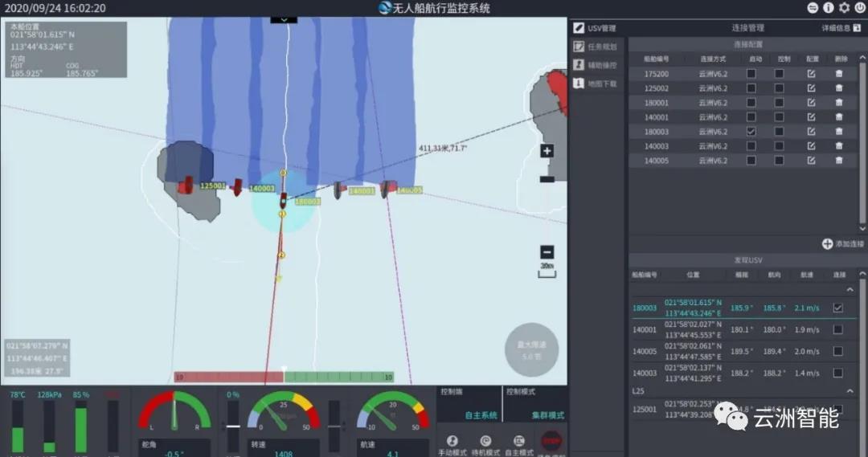Image resolution: width=868 pixels, height=457 pixels.
Task: Open config editor for vessel 125002
Action: [811, 88]
